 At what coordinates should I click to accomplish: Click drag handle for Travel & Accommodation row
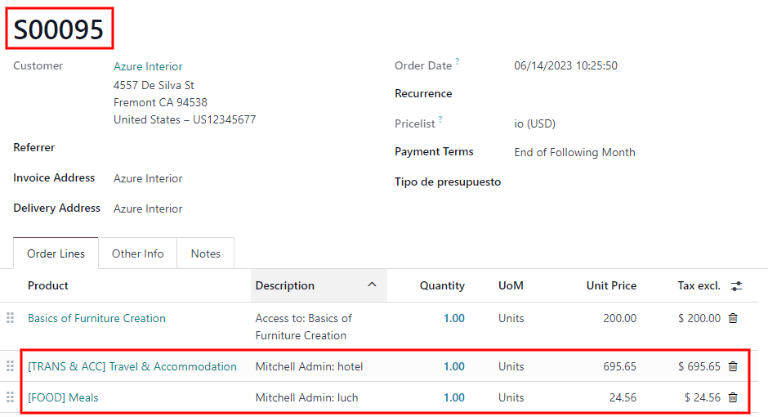(x=11, y=367)
